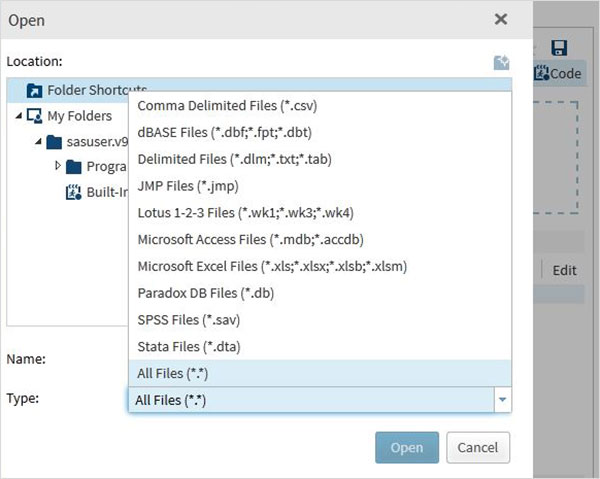
Task: Collapse the sasuser.v9 folder node
Action: click(37, 141)
